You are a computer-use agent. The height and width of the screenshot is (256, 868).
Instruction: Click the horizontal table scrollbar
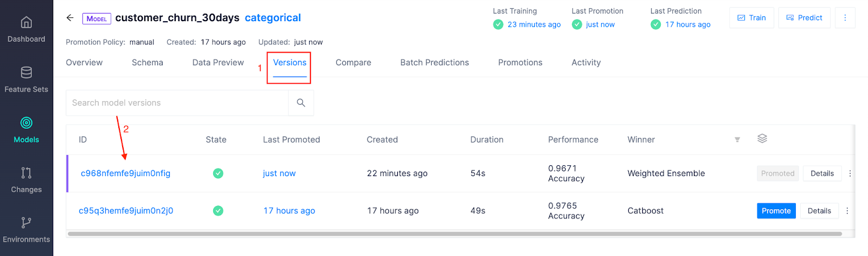point(455,234)
